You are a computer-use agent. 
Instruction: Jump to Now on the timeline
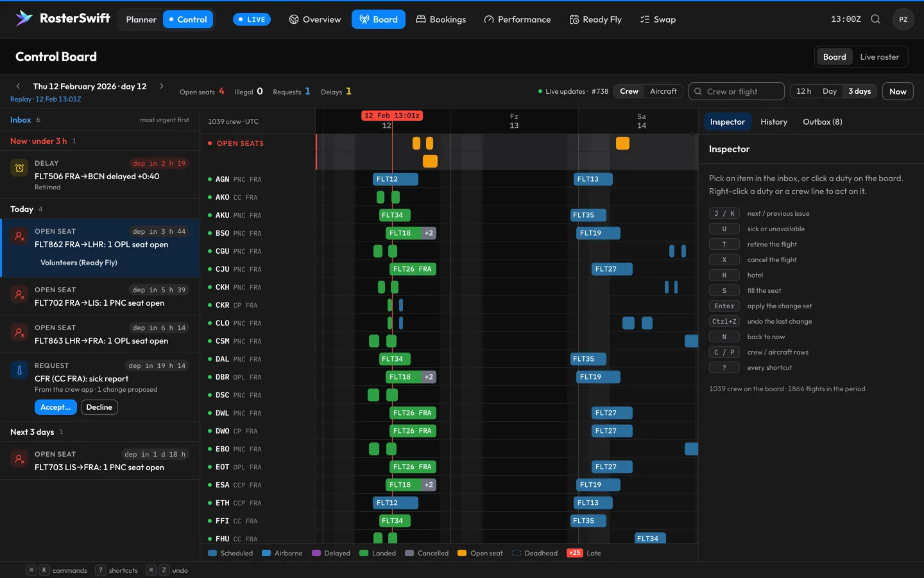(x=898, y=91)
